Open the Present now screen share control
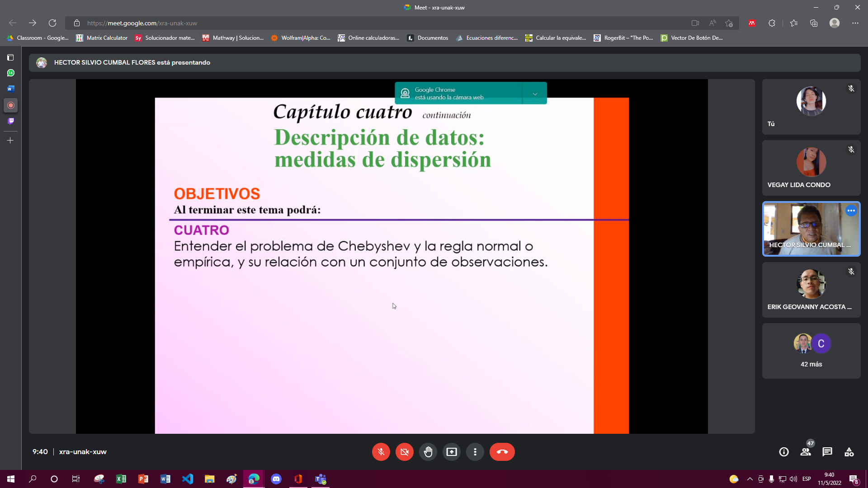 click(x=451, y=452)
